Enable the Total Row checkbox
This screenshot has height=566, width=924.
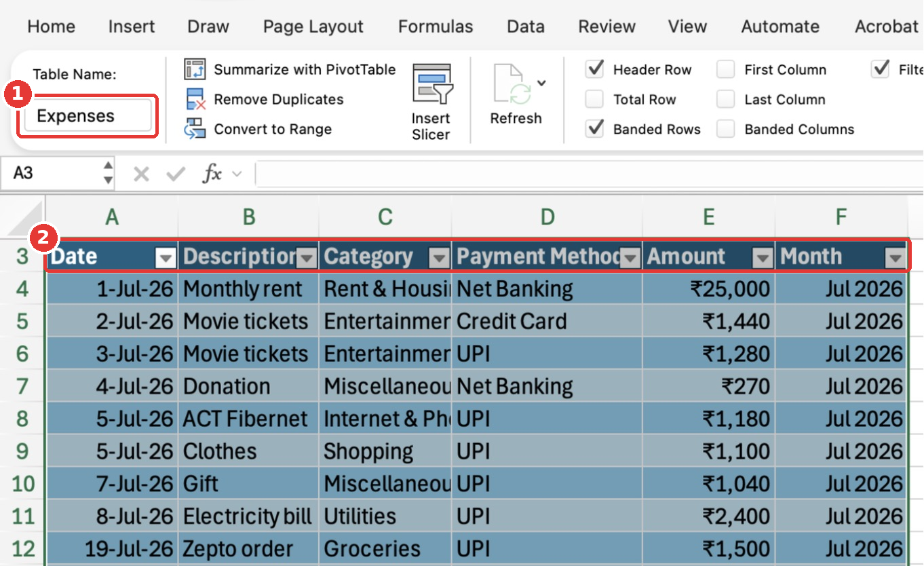pyautogui.click(x=594, y=100)
